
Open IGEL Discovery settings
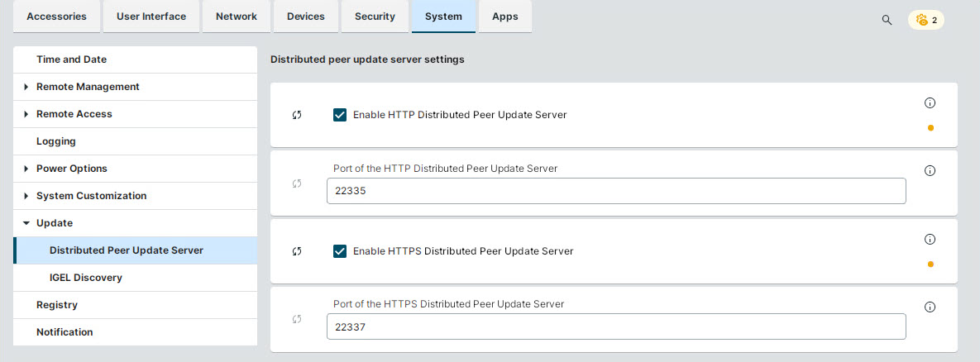[135, 278]
